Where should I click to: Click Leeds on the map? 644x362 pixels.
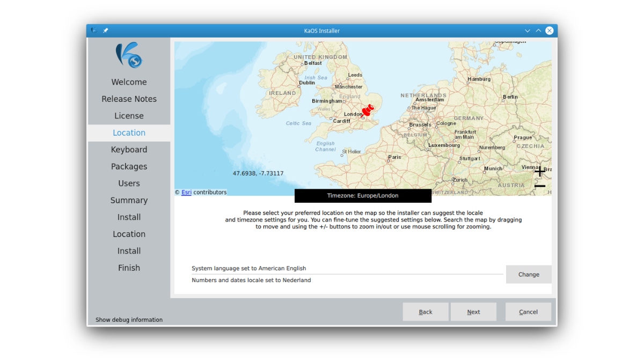(x=355, y=75)
